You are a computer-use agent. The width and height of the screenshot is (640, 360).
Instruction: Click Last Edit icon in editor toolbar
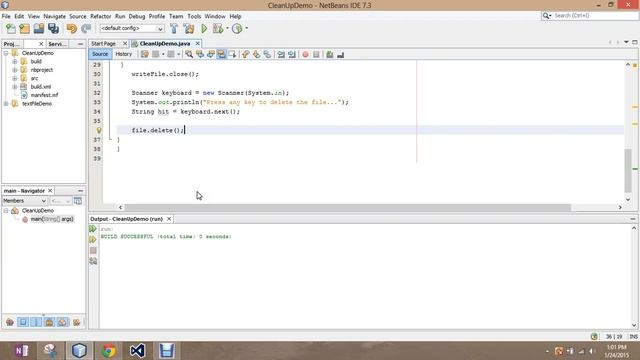tap(144, 54)
